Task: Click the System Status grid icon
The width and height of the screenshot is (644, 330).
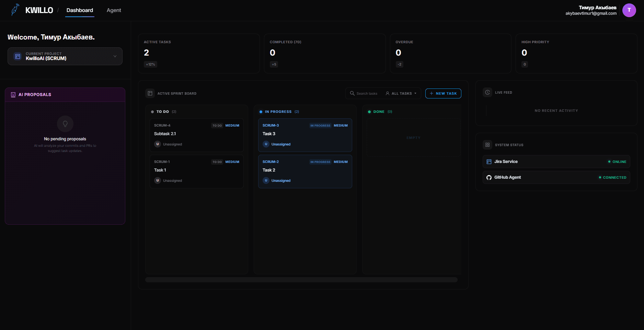Action: tap(487, 144)
